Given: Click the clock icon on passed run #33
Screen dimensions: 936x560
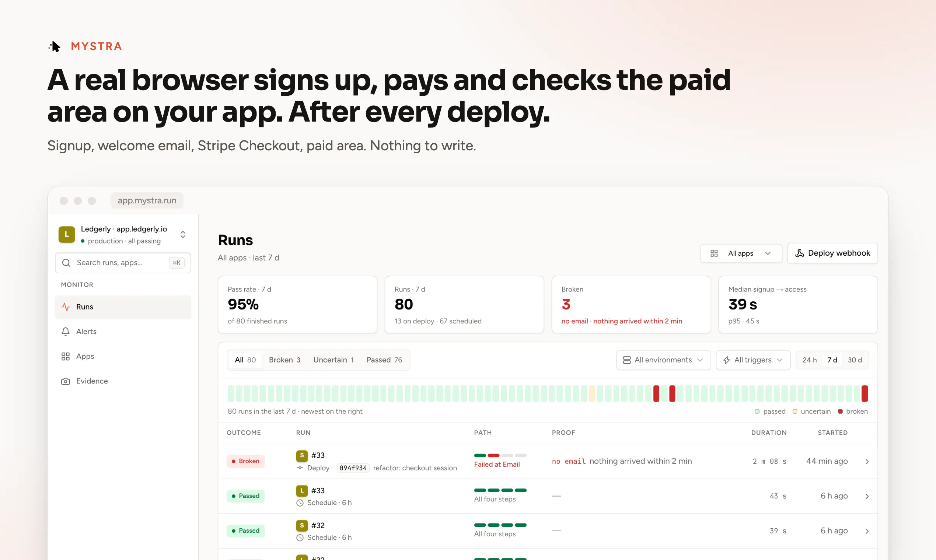Looking at the screenshot, I should point(300,503).
